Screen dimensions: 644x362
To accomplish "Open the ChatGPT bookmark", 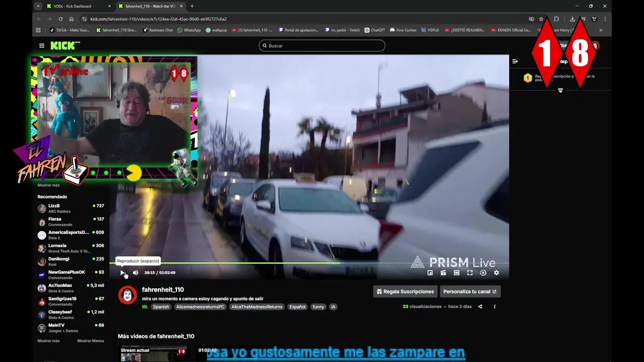I will coord(375,30).
